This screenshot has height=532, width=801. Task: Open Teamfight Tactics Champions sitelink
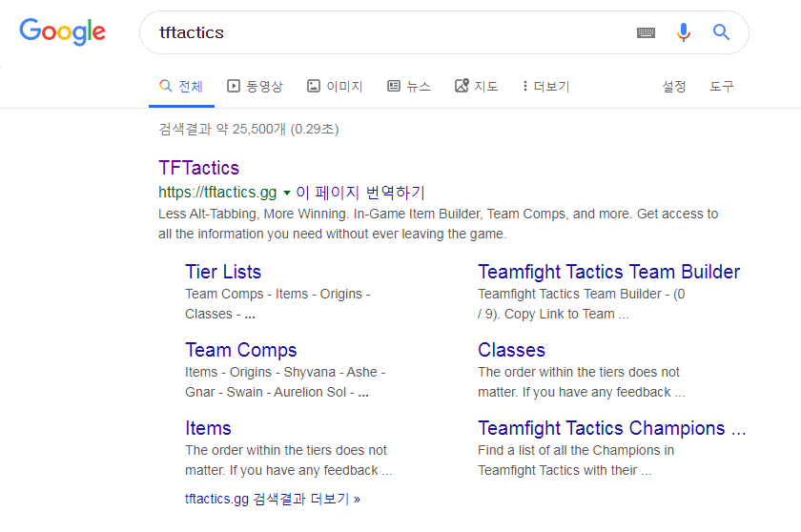(x=612, y=428)
